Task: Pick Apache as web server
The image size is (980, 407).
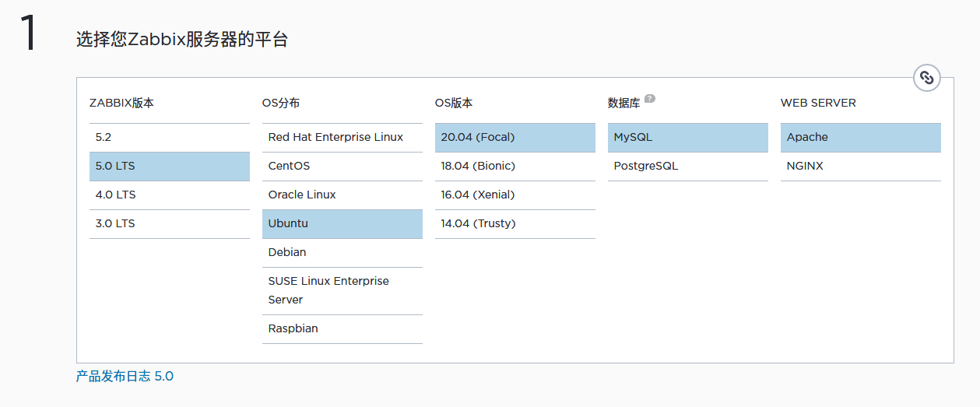Action: coord(861,137)
